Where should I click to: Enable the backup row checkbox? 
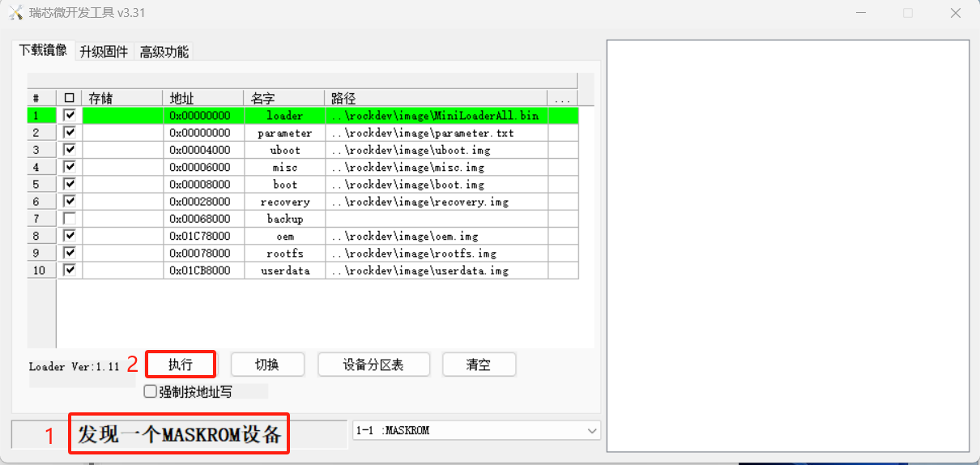70,218
